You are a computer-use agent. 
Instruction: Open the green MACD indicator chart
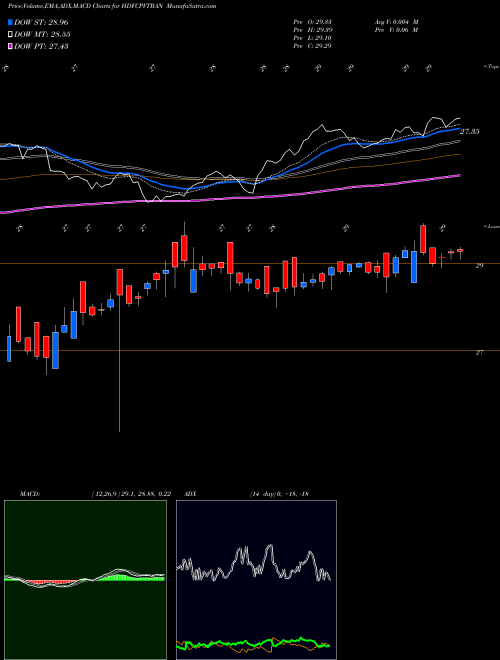pyautogui.click(x=85, y=580)
